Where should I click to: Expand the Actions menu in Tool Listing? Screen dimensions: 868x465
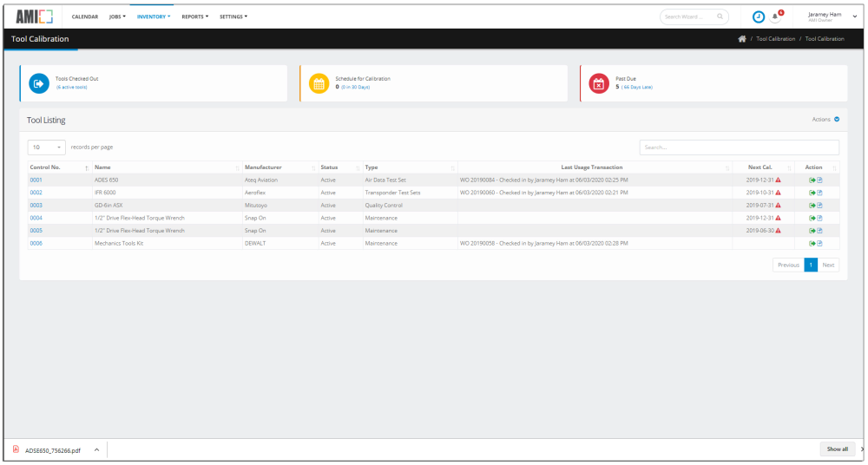[x=825, y=119]
